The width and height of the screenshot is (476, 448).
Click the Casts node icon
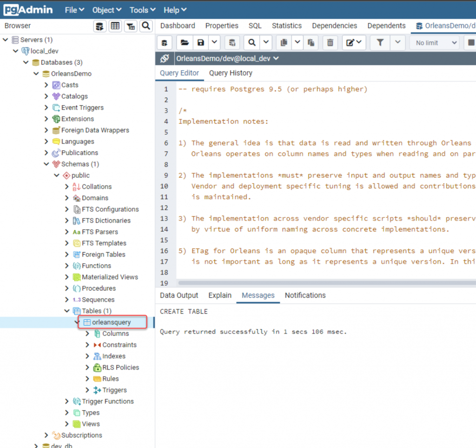[x=56, y=85]
